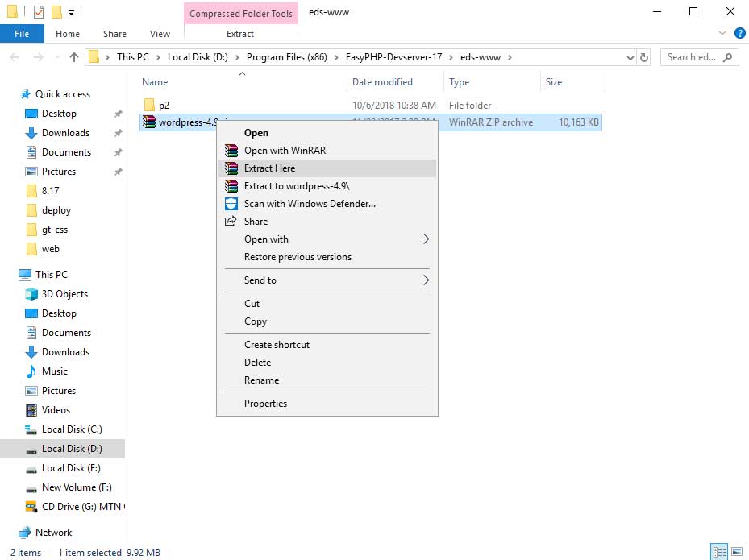Choose Share in the context menu
The width and height of the screenshot is (749, 560).
(x=327, y=221)
